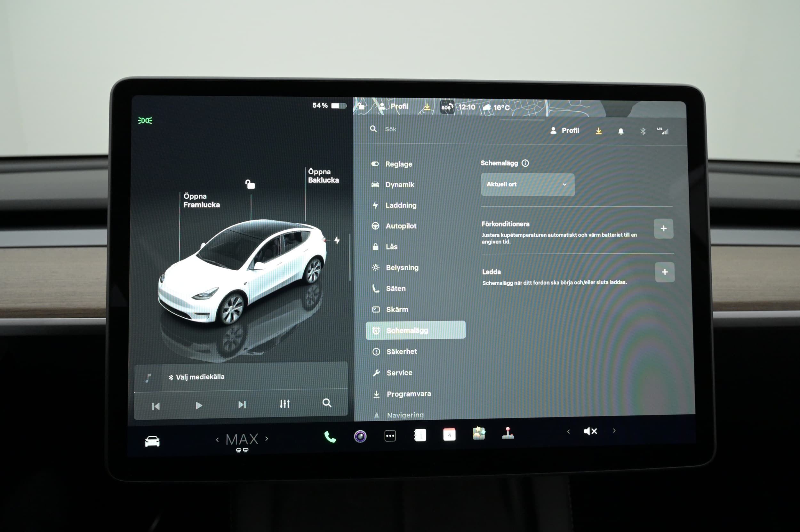
Task: Tap the Öppna Framlucka label
Action: coord(201,201)
